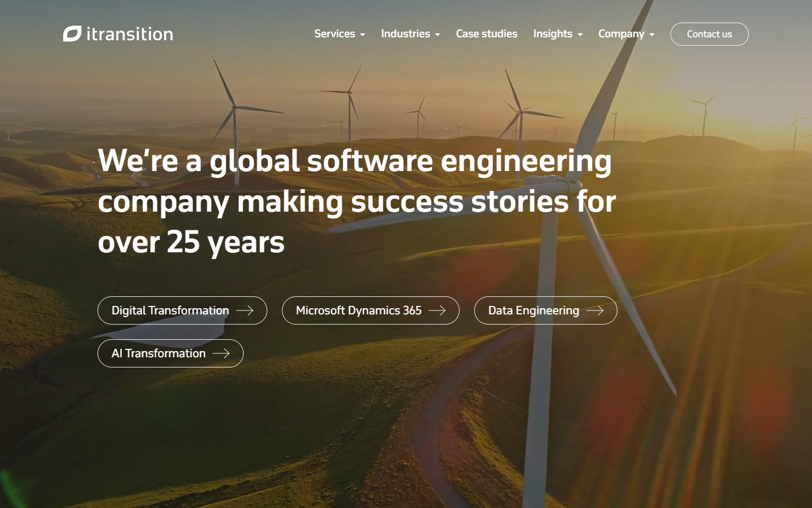Go to Case studies page
Image resolution: width=812 pixels, height=508 pixels.
487,34
